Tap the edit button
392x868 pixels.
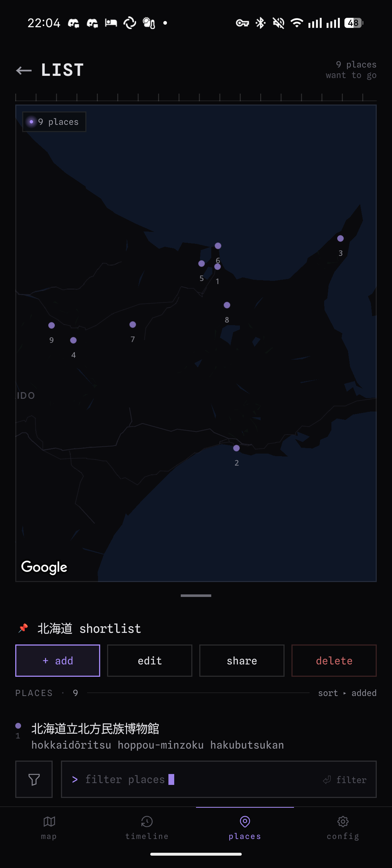[x=150, y=661]
